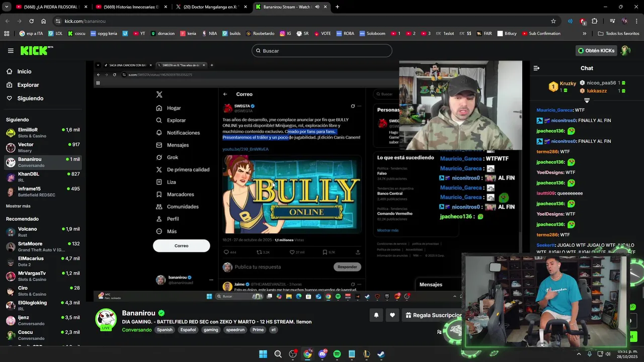This screenshot has width=644, height=362.
Task: Select the Spanish tag
Action: (165, 330)
